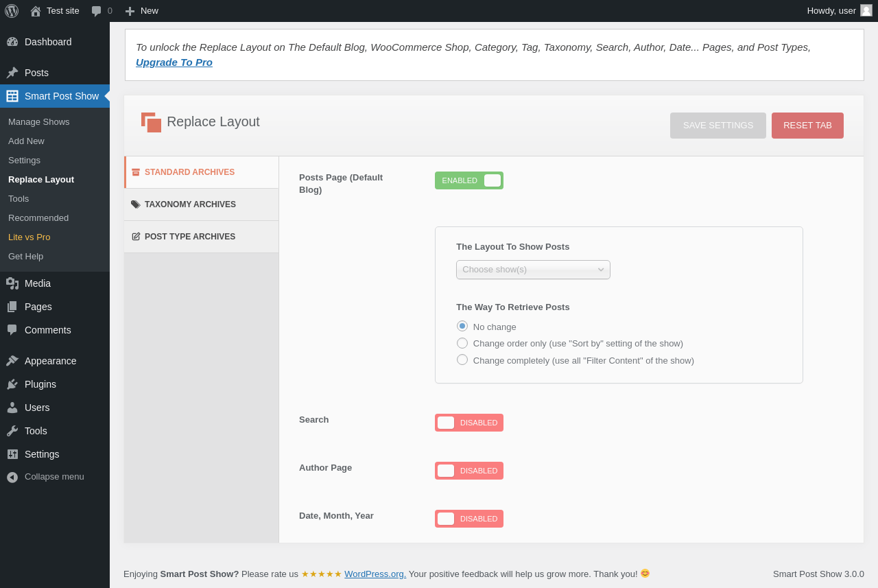Click the Save Settings button
This screenshot has height=588, width=878.
pyautogui.click(x=718, y=126)
